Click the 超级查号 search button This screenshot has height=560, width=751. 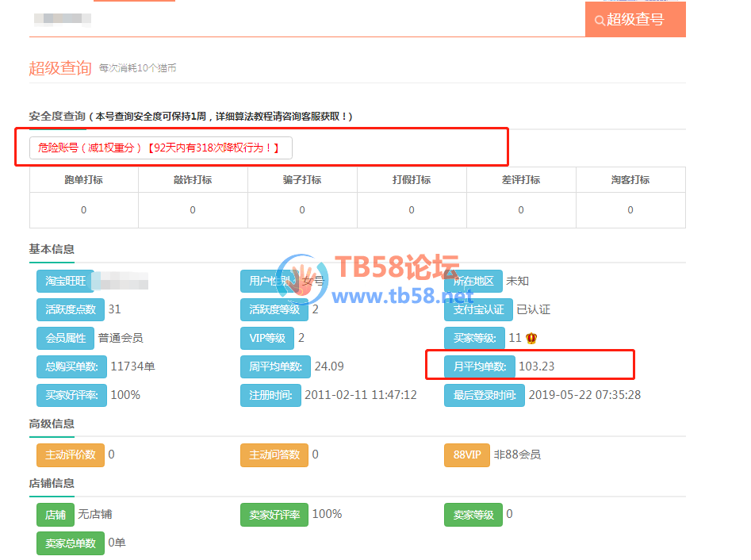pyautogui.click(x=634, y=19)
